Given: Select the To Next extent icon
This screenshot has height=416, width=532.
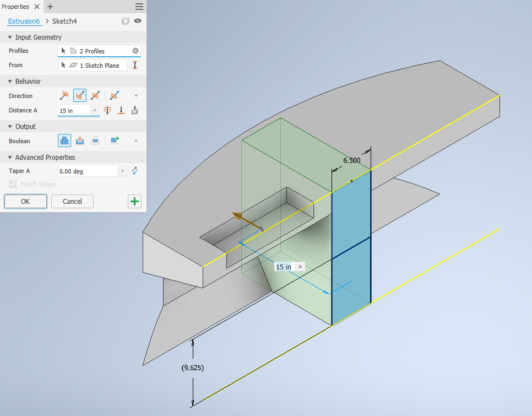Looking at the screenshot, I should [135, 110].
